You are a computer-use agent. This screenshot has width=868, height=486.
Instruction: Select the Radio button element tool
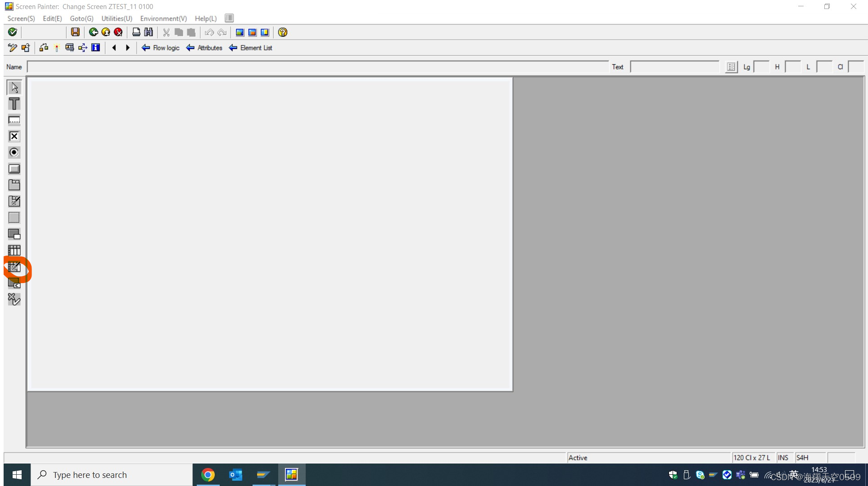click(x=14, y=153)
